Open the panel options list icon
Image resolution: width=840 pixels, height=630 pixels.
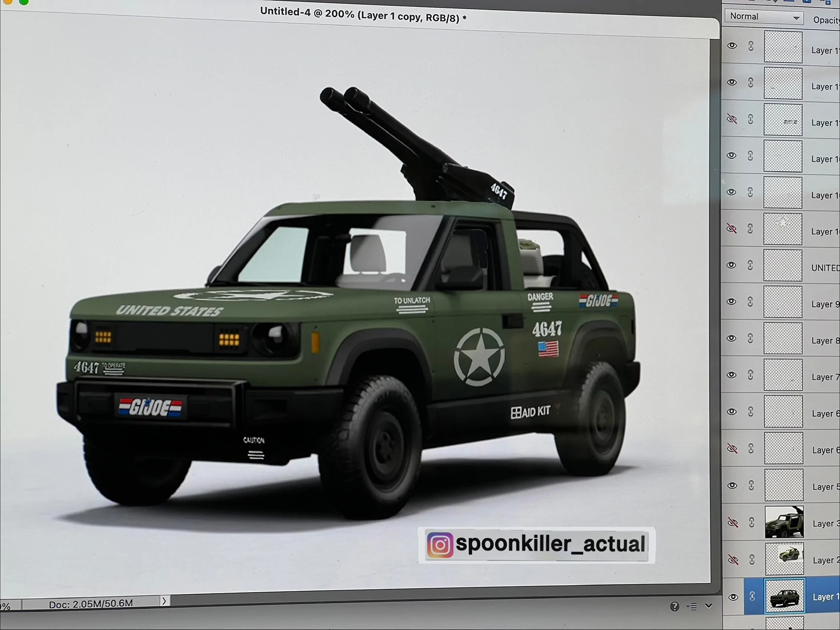[692, 606]
